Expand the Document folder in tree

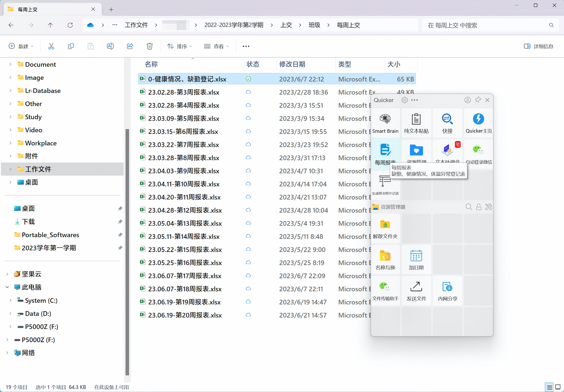point(11,64)
